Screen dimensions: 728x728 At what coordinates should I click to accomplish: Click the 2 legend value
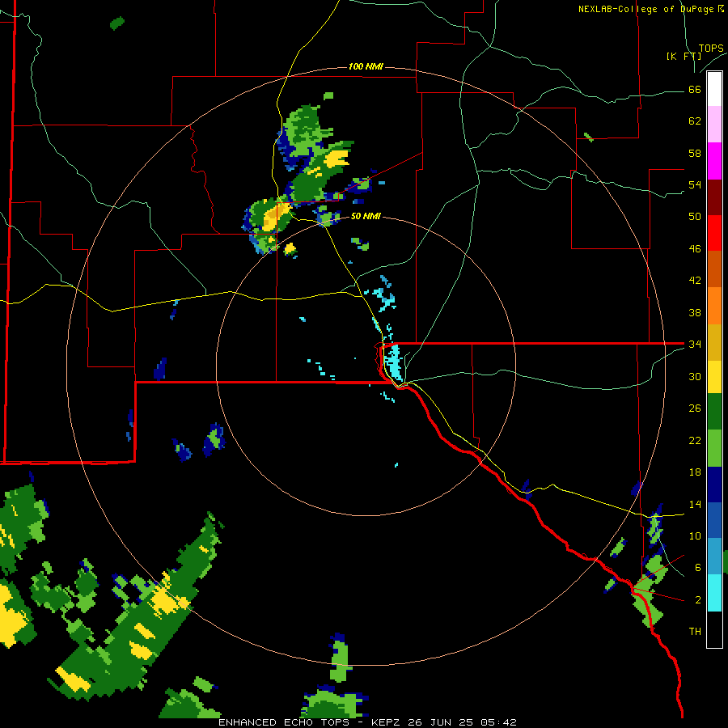click(x=698, y=600)
